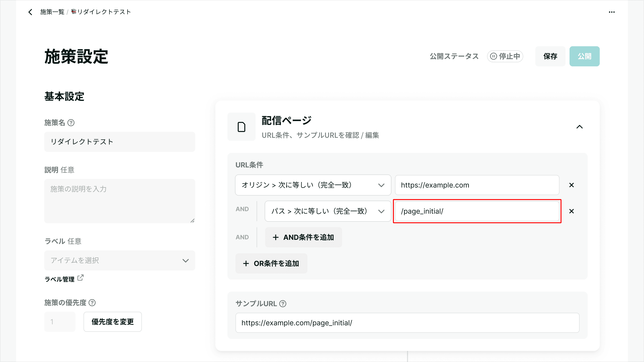Click the 保存 button
Image resolution: width=644 pixels, height=362 pixels.
pyautogui.click(x=550, y=56)
